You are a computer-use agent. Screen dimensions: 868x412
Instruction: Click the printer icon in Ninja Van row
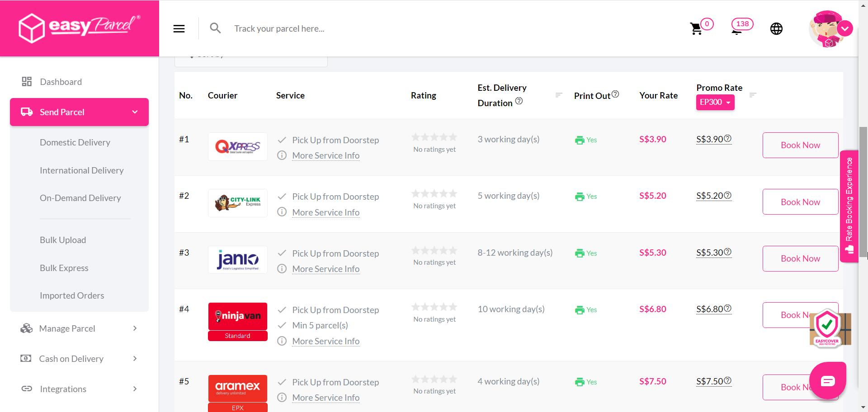[580, 310]
